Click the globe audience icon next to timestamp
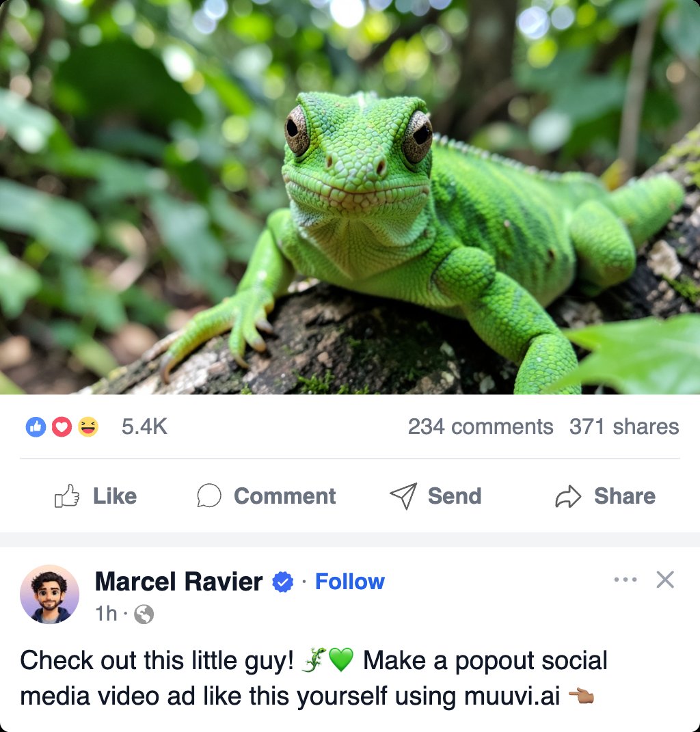Image resolution: width=700 pixels, height=732 pixels. coord(145,614)
